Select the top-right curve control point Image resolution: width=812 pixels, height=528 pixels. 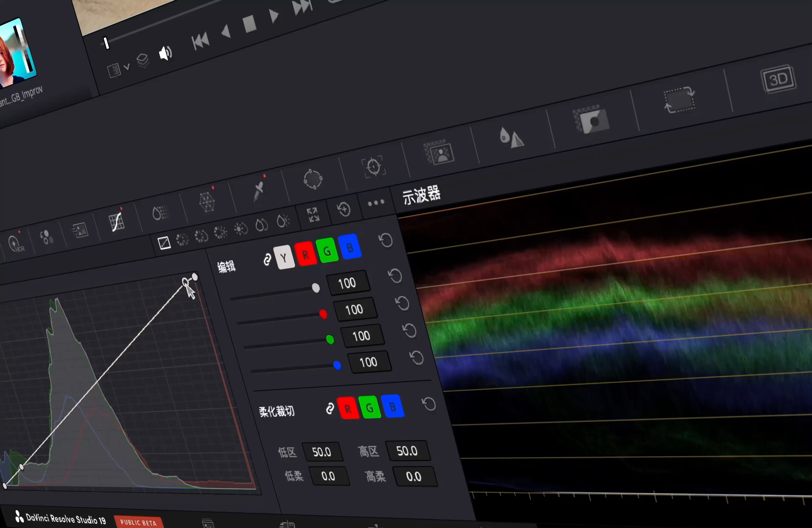pyautogui.click(x=195, y=277)
